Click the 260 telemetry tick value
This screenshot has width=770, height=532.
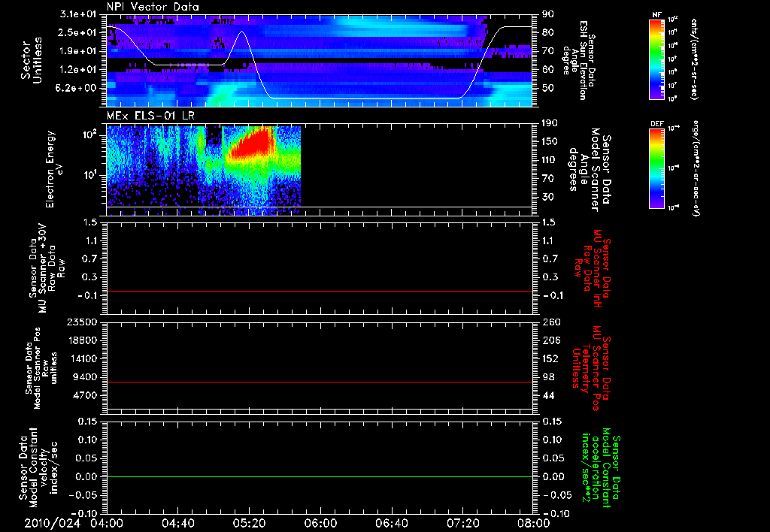(x=550, y=322)
